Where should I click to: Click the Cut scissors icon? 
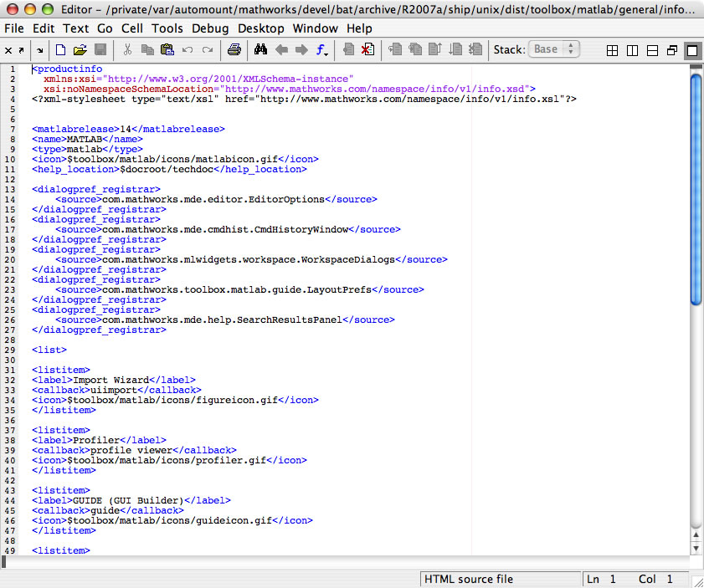click(127, 50)
